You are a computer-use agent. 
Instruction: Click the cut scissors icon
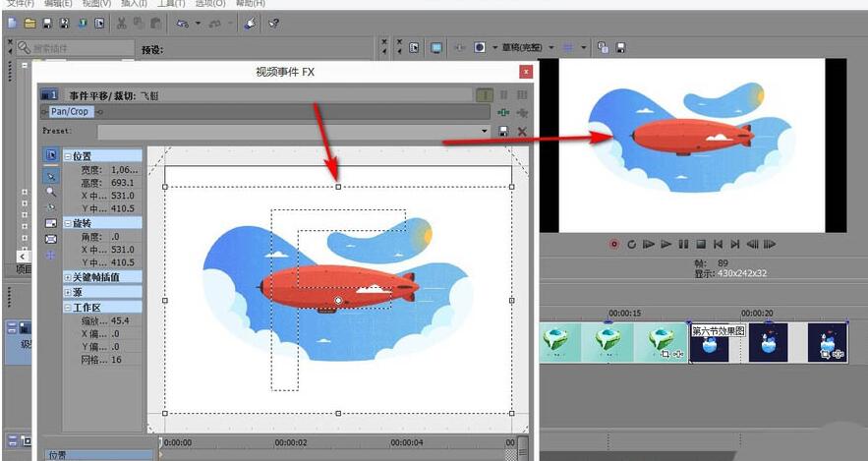point(122,23)
